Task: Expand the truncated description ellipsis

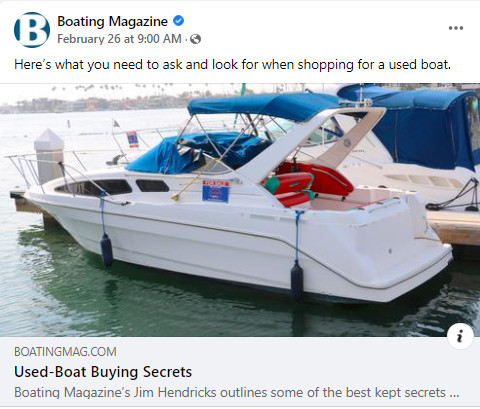Action: tap(454, 393)
